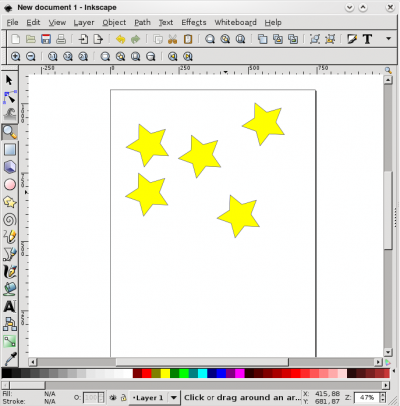This screenshot has width=400, height=406.
Task: Choose the Connector tool
Action: (9, 324)
